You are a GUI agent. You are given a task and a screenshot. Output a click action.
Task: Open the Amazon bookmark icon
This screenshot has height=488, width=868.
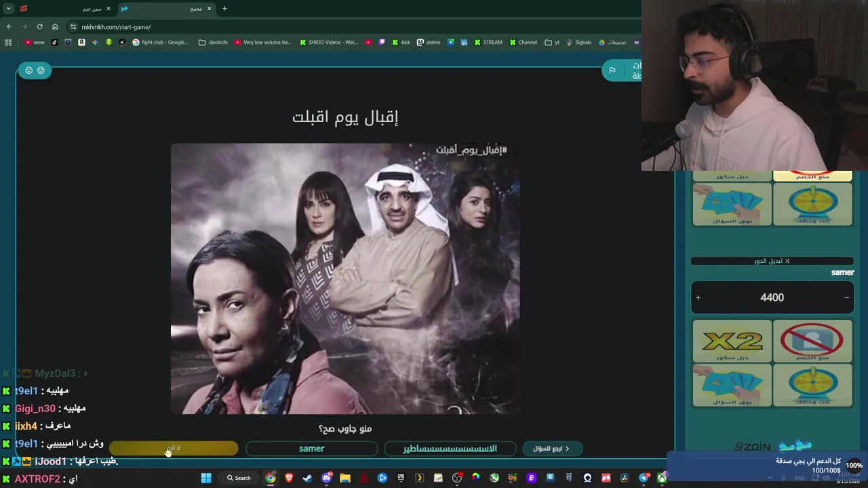click(x=81, y=42)
